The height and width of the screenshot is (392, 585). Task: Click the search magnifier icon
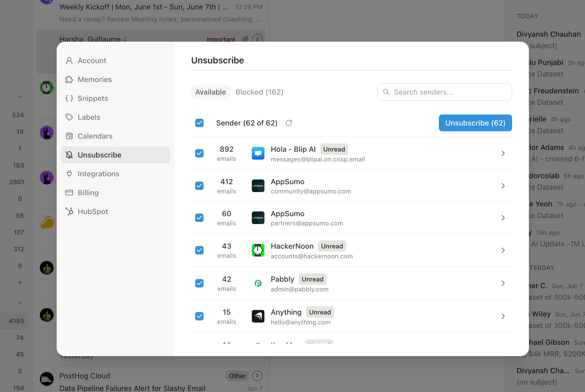[386, 92]
